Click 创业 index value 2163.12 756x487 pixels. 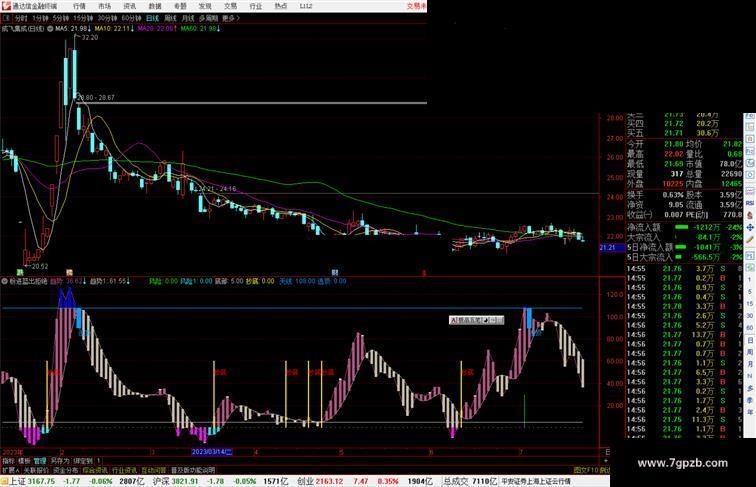329,481
